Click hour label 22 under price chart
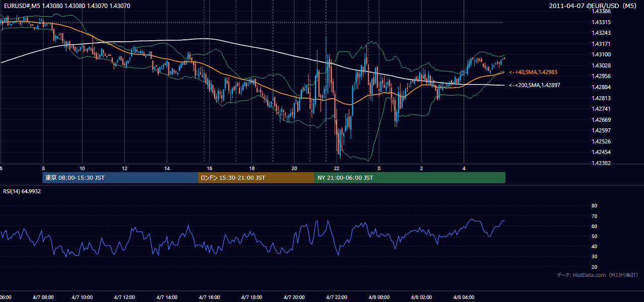The image size is (644, 302). pos(337,169)
